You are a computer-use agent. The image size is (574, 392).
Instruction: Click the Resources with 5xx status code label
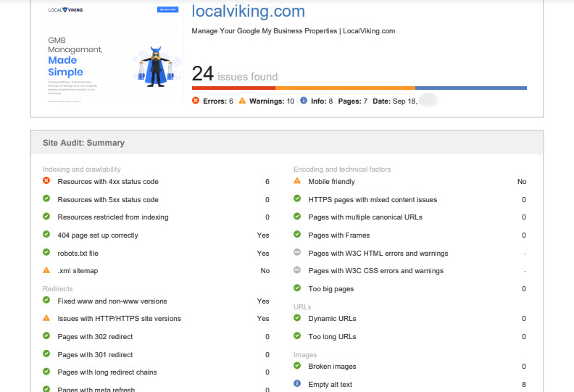pos(108,199)
